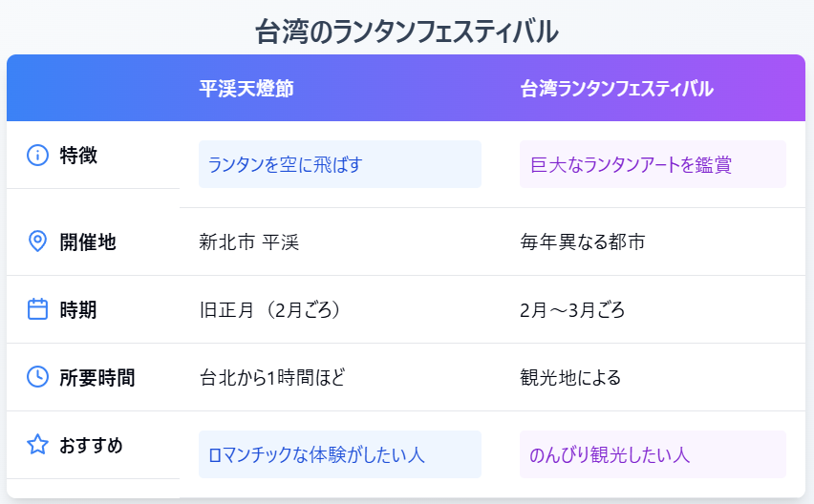814x504 pixels.
Task: Click the 所要時間 row label
Action: click(x=97, y=377)
